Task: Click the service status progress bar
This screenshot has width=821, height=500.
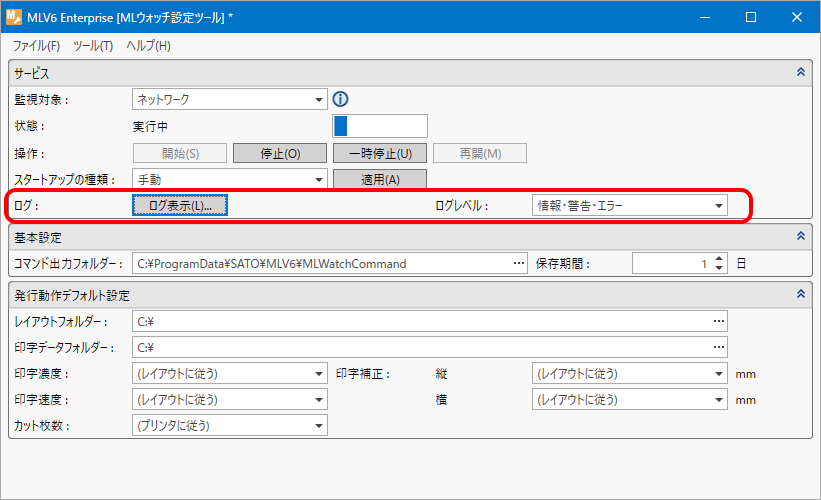Action: tap(380, 126)
